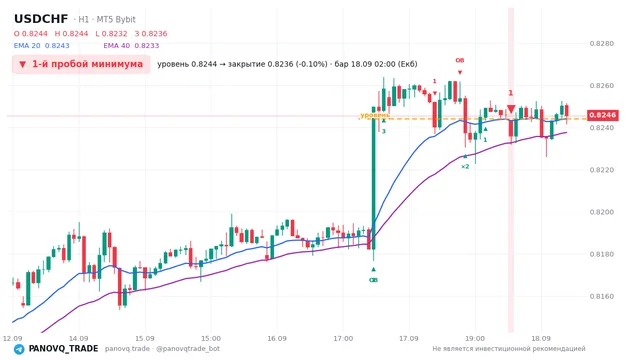Image resolution: width=640 pixels, height=360 pixels.
Task: Click the H 0.8244 high value
Action: (71, 34)
